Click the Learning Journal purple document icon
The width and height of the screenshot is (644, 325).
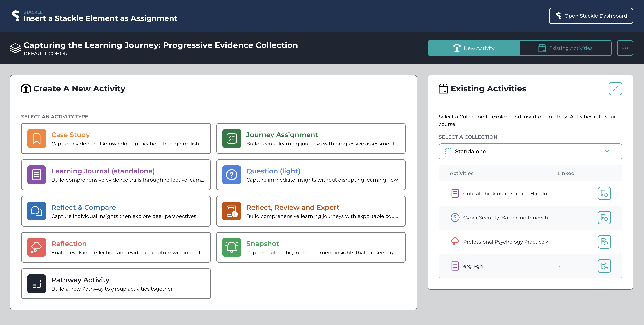(x=36, y=175)
